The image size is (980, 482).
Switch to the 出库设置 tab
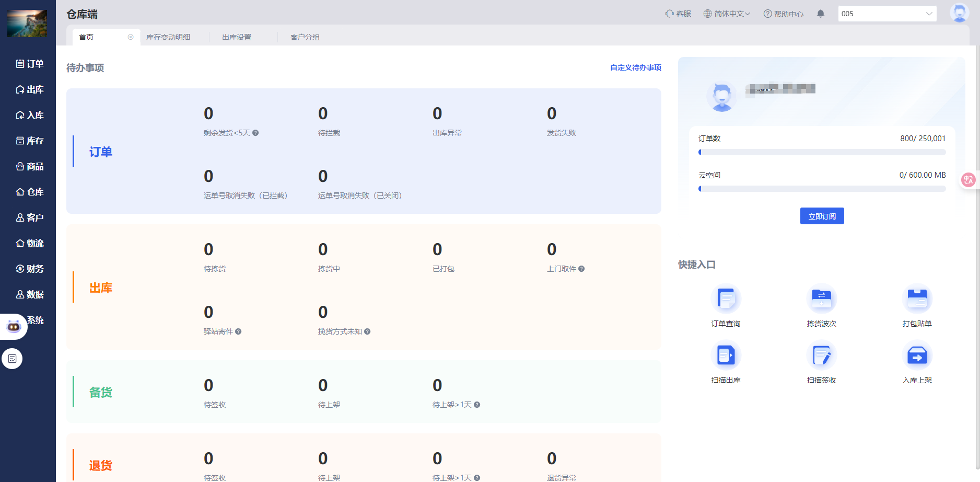coord(237,37)
